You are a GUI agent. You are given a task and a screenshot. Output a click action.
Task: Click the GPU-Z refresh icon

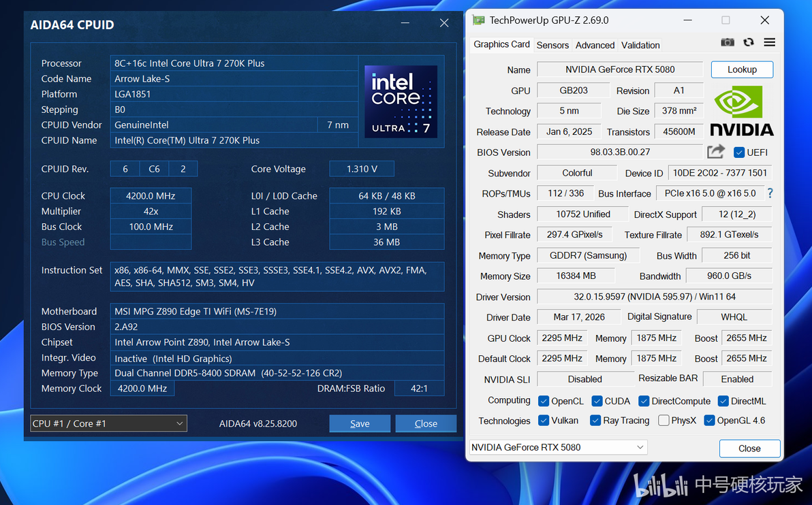point(748,42)
